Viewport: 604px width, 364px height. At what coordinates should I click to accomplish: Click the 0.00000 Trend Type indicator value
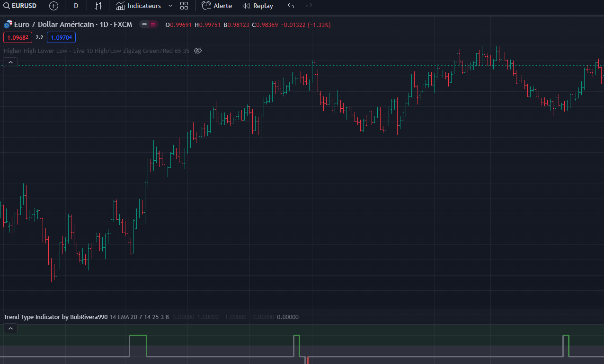288,317
